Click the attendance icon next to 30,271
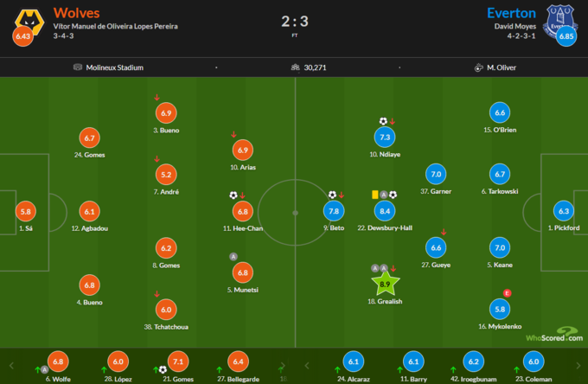 (x=296, y=67)
